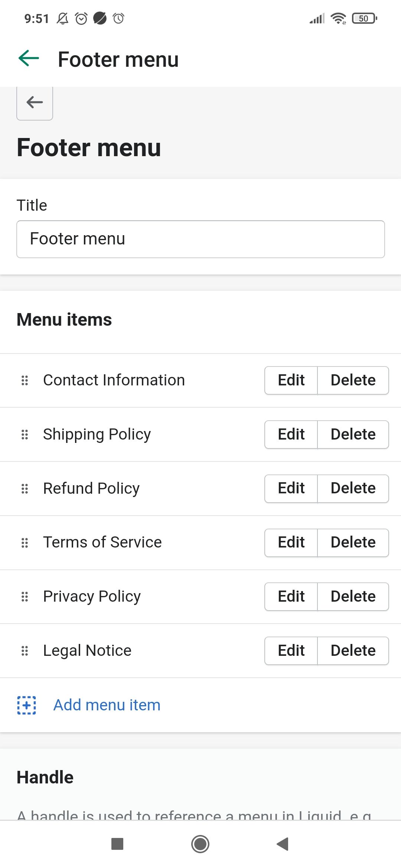Focus the Title input field
The image size is (401, 868).
pyautogui.click(x=200, y=239)
